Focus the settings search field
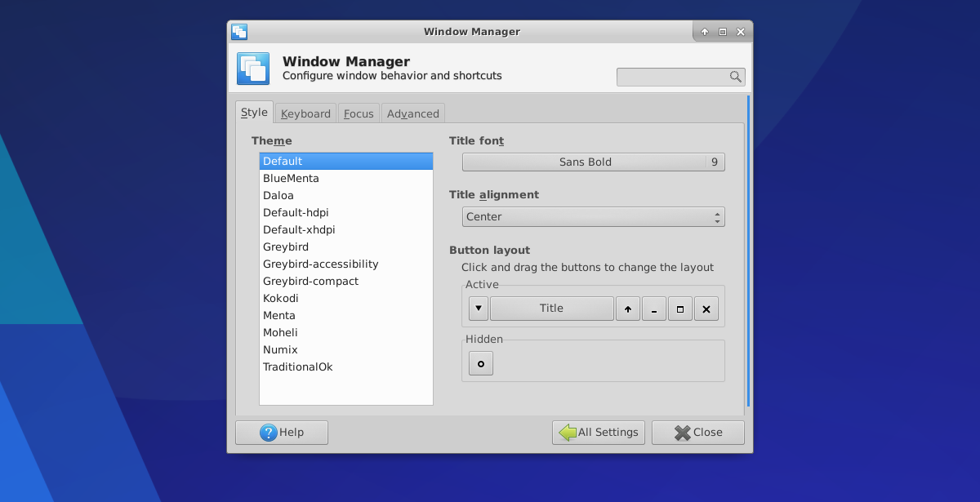 click(x=671, y=77)
